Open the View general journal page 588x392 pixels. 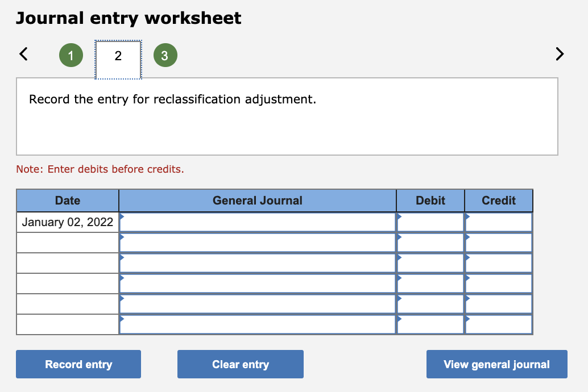coord(496,364)
